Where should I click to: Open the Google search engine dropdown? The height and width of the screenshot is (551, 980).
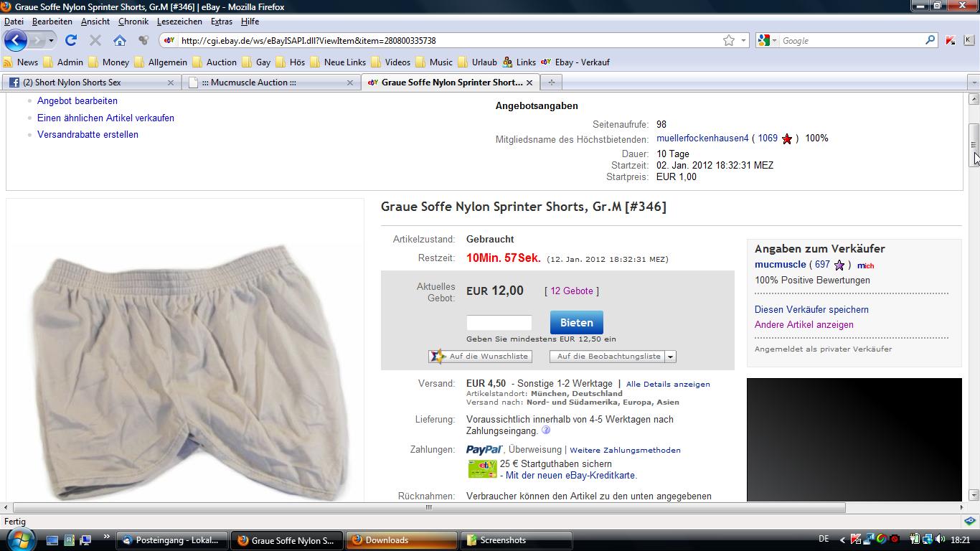pos(767,41)
